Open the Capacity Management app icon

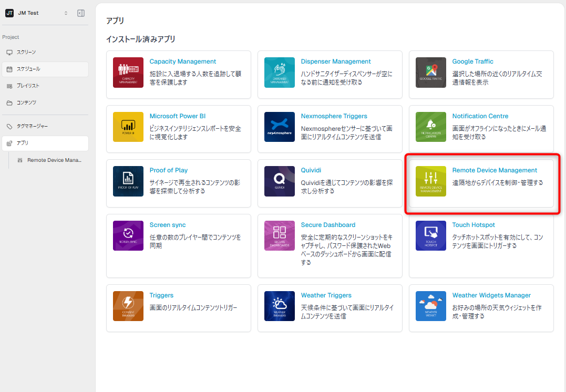(x=128, y=73)
